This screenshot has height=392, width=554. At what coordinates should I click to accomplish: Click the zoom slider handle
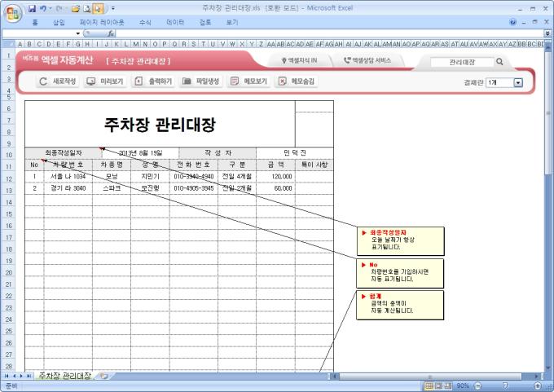tap(505, 385)
